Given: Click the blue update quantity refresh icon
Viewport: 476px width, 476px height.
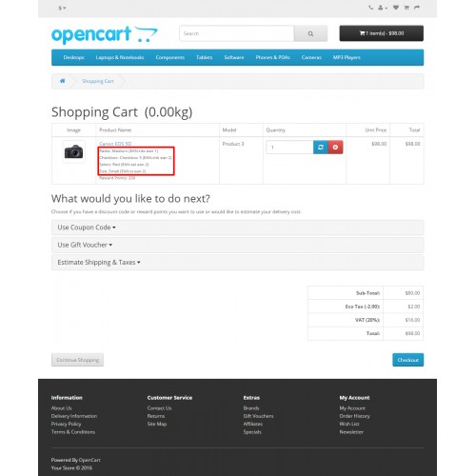Looking at the screenshot, I should tap(321, 148).
